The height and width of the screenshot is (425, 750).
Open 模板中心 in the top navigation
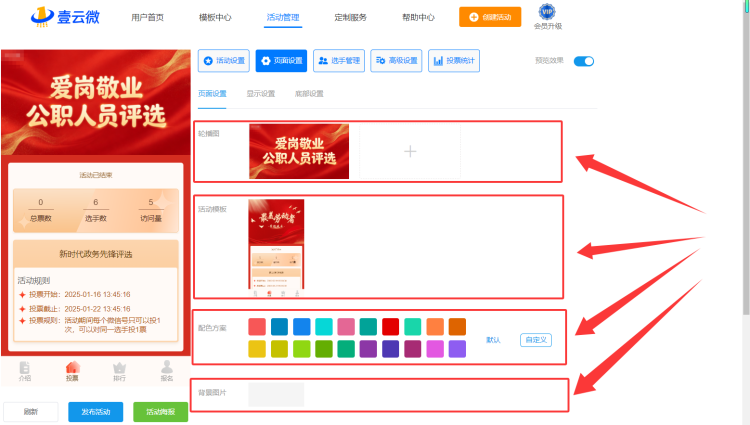point(215,18)
